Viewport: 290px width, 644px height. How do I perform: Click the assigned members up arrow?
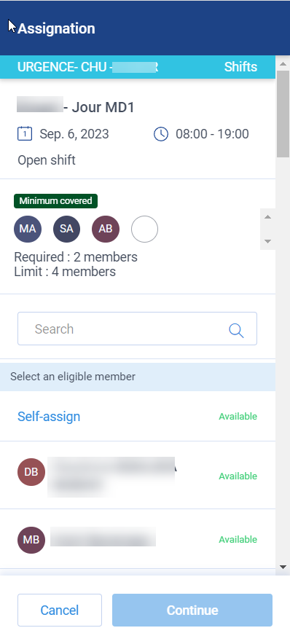tap(268, 216)
